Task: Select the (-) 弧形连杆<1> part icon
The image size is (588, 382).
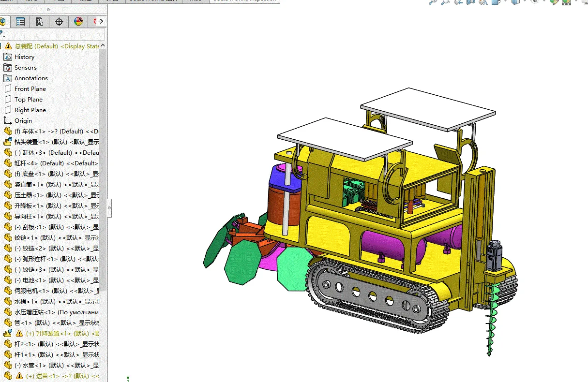Action: click(7, 259)
